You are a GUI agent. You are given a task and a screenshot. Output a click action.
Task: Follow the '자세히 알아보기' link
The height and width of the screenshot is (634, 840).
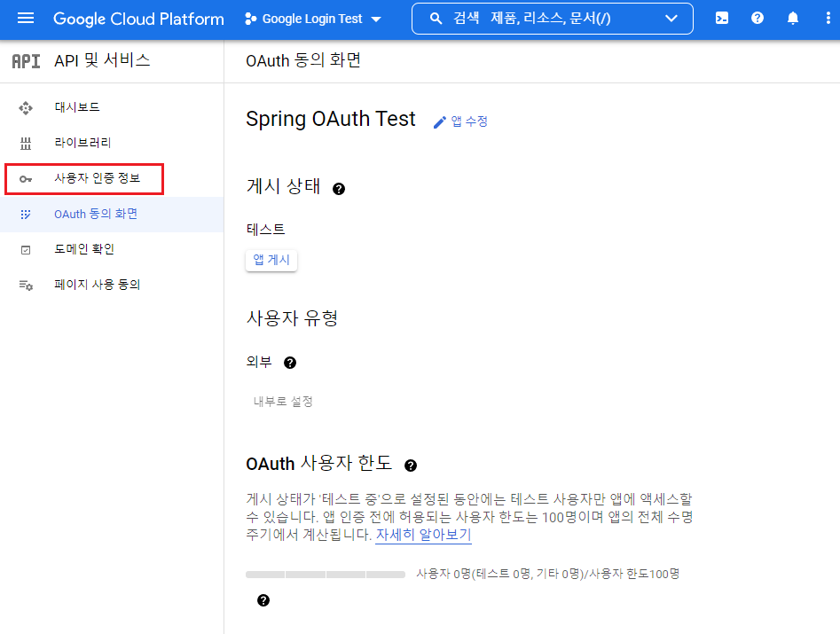click(x=423, y=535)
